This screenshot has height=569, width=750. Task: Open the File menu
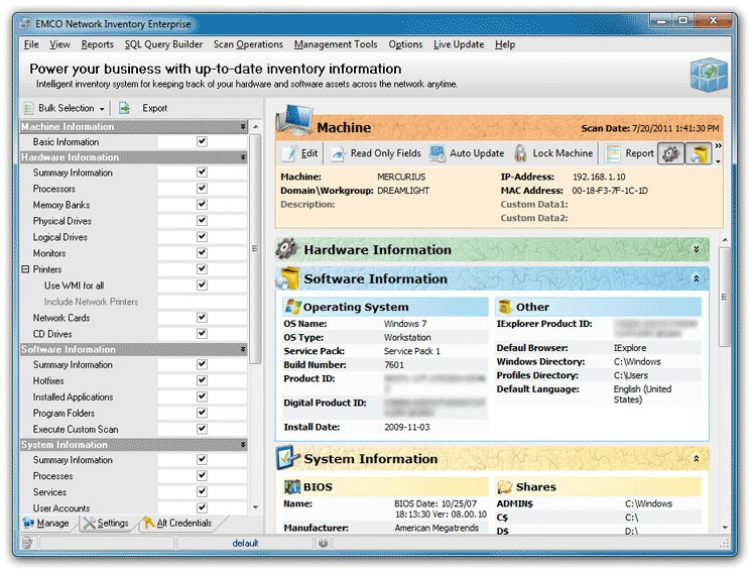(x=31, y=44)
